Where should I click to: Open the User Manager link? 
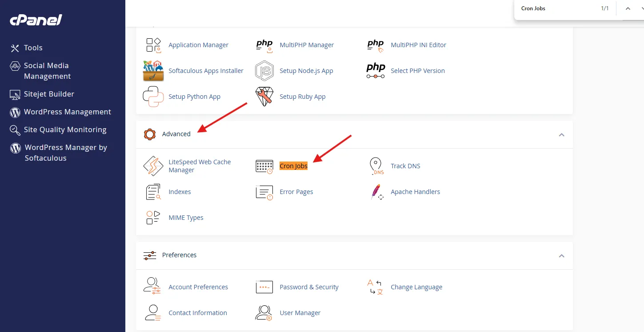[300, 313]
